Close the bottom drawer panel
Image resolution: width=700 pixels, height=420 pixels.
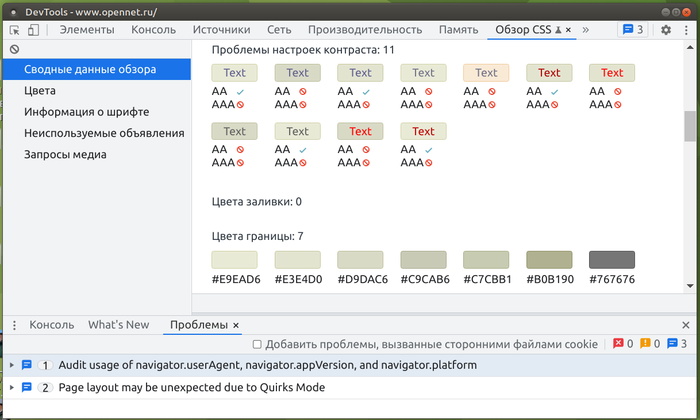[685, 325]
